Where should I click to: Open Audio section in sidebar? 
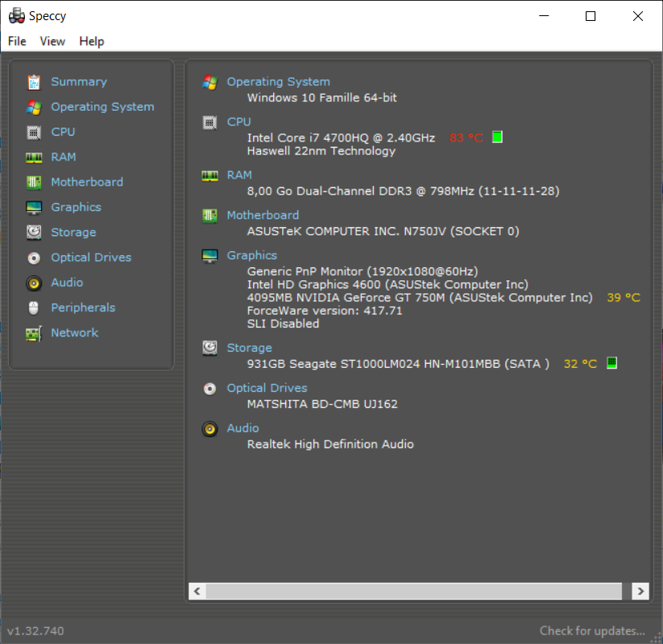pyautogui.click(x=67, y=283)
